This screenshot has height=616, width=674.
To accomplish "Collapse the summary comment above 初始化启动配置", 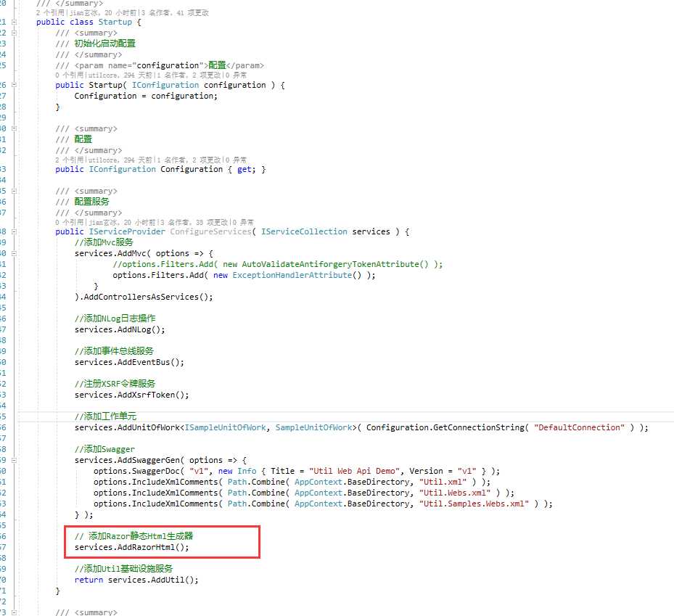I will [x=14, y=33].
